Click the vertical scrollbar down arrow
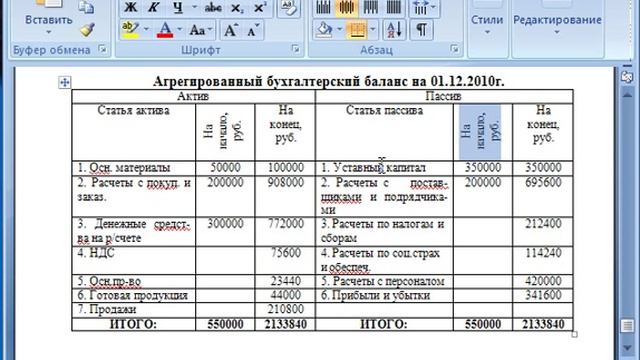 pyautogui.click(x=627, y=348)
